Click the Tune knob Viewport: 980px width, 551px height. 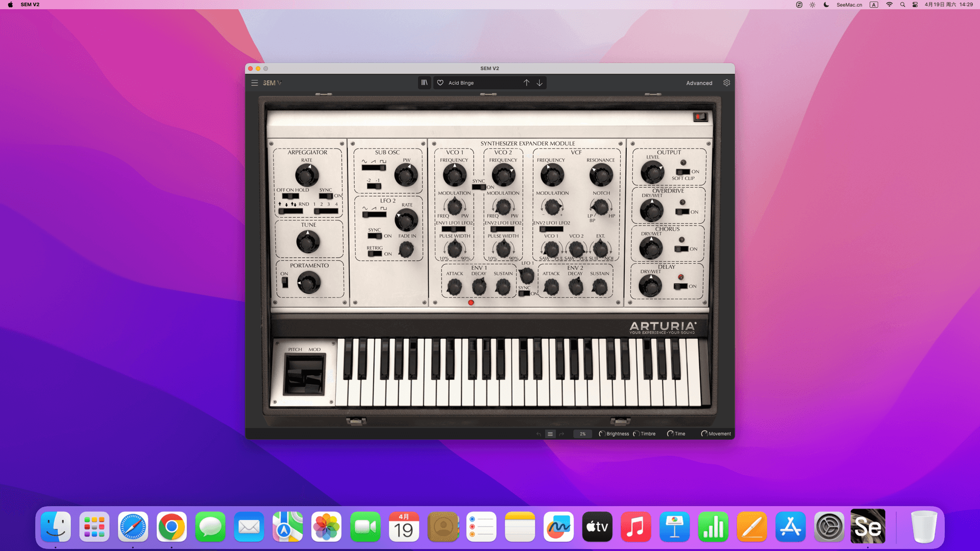click(x=308, y=242)
